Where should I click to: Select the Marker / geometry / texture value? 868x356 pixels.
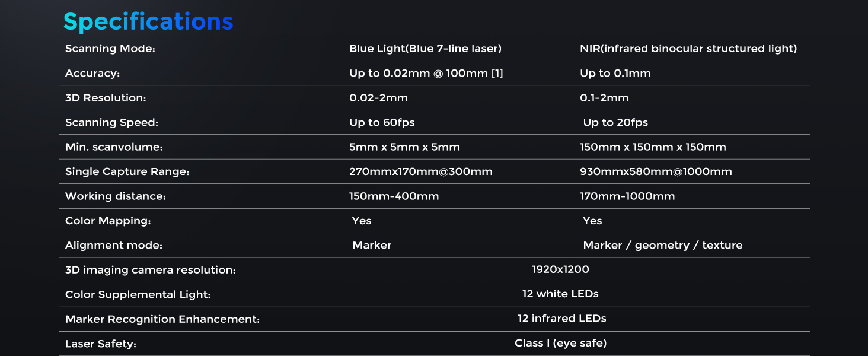[x=662, y=246]
